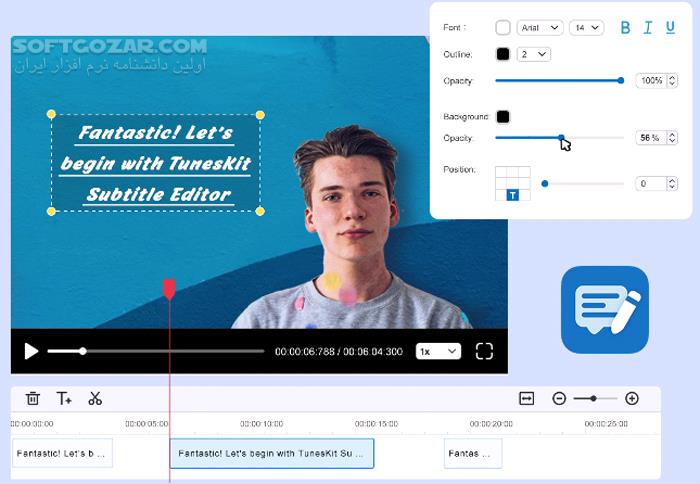The image size is (700, 484).
Task: Open the font size 14 dropdown
Action: (587, 28)
